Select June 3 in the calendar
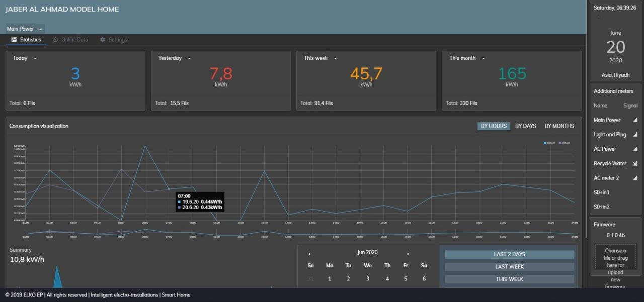Screen dimensions: 644x302 (368, 278)
